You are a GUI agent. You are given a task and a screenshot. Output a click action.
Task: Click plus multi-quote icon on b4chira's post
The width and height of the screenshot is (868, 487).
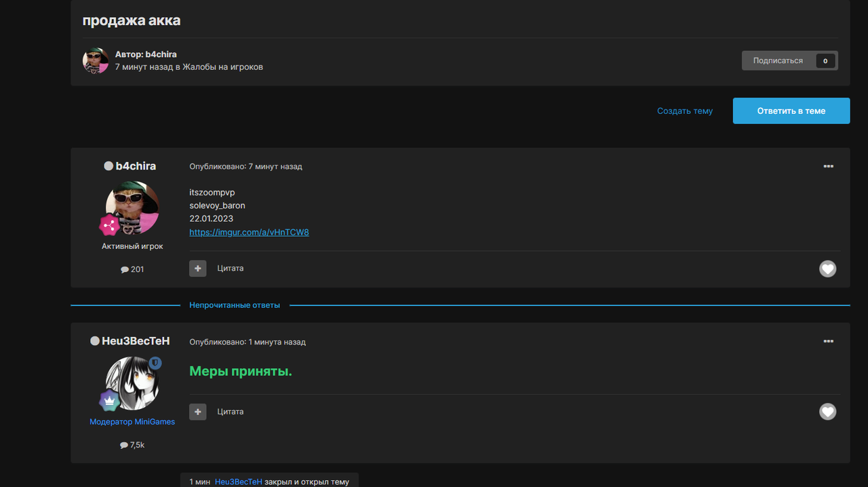(x=197, y=269)
